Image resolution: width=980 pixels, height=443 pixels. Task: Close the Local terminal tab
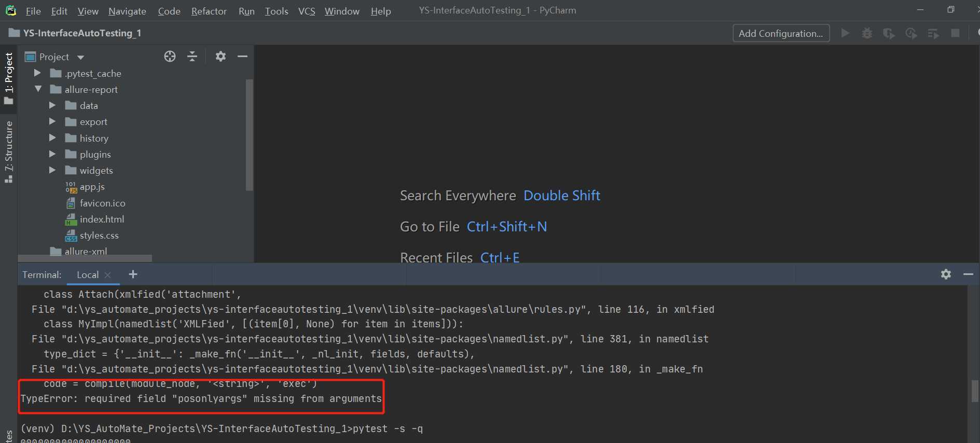(108, 275)
